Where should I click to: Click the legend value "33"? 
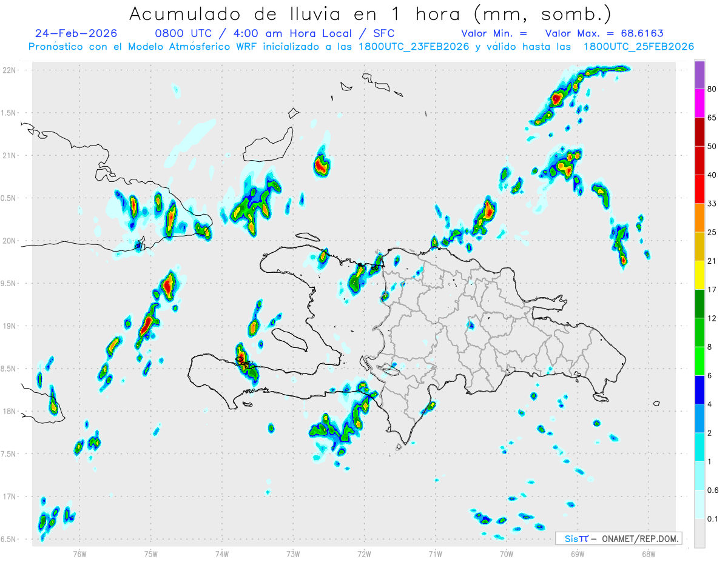click(712, 204)
